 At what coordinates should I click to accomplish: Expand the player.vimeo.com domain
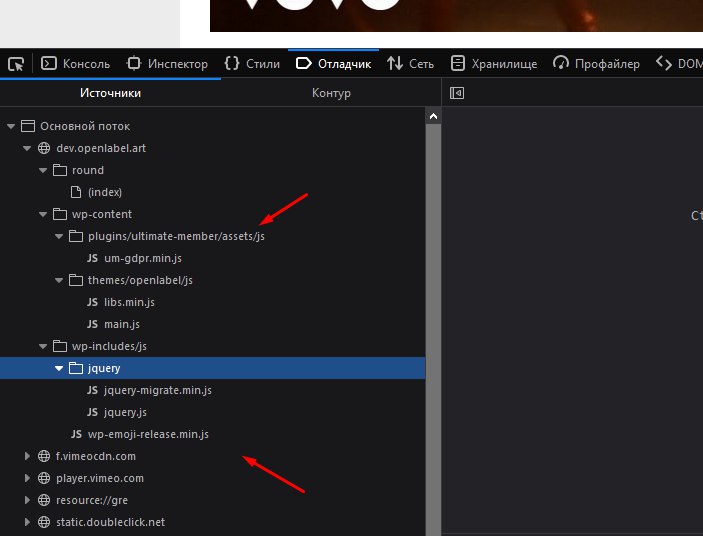tap(27, 478)
